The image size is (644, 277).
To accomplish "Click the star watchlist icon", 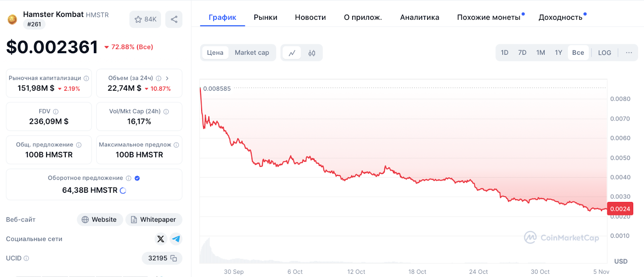I will (138, 19).
